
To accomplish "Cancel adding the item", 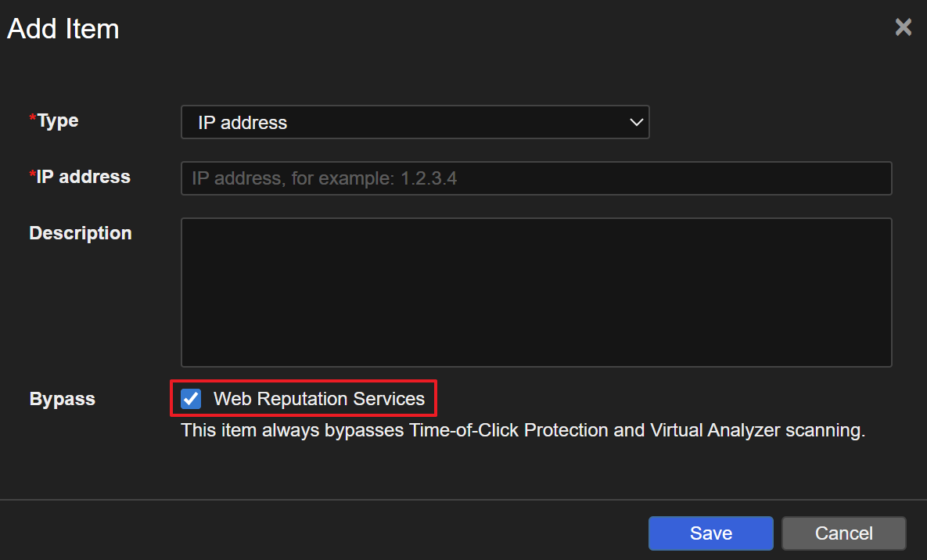I will click(843, 533).
